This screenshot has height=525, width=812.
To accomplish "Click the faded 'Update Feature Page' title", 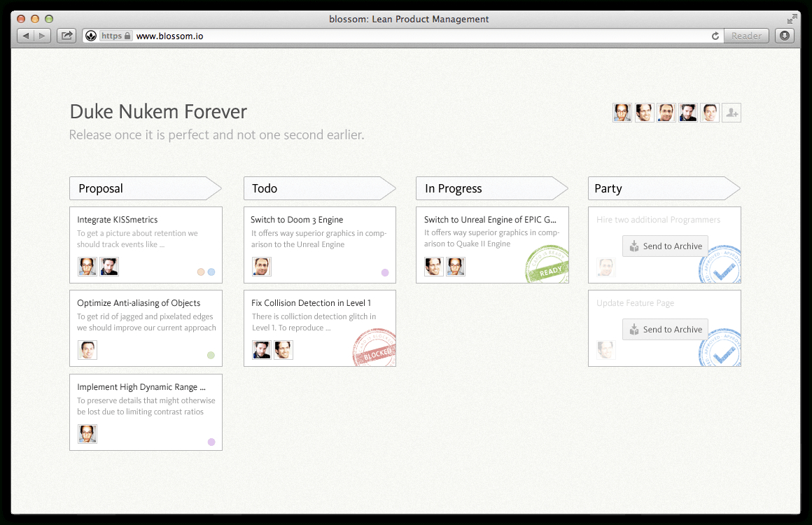I will point(635,303).
